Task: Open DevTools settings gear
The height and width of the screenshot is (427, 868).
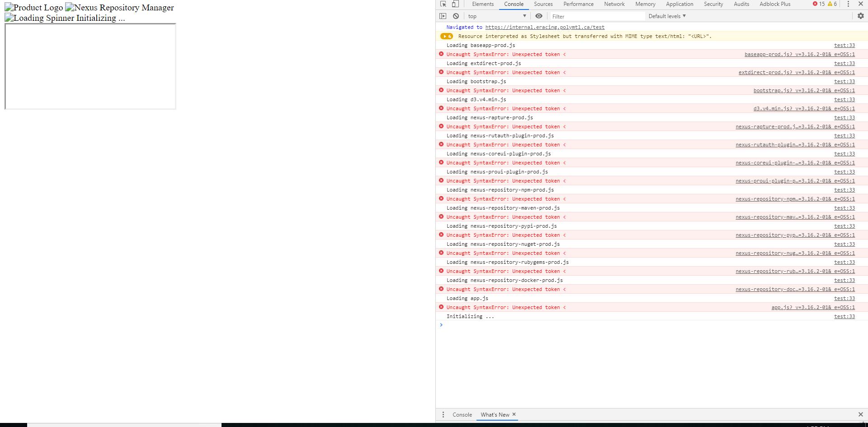Action: tap(861, 16)
